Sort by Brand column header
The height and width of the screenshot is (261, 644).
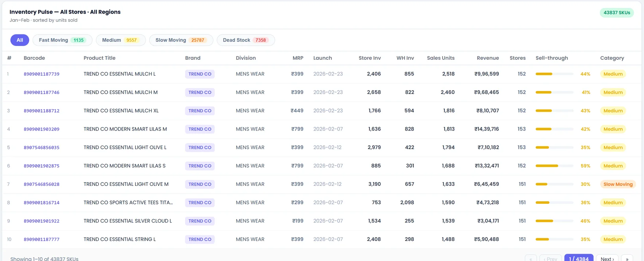click(x=193, y=58)
